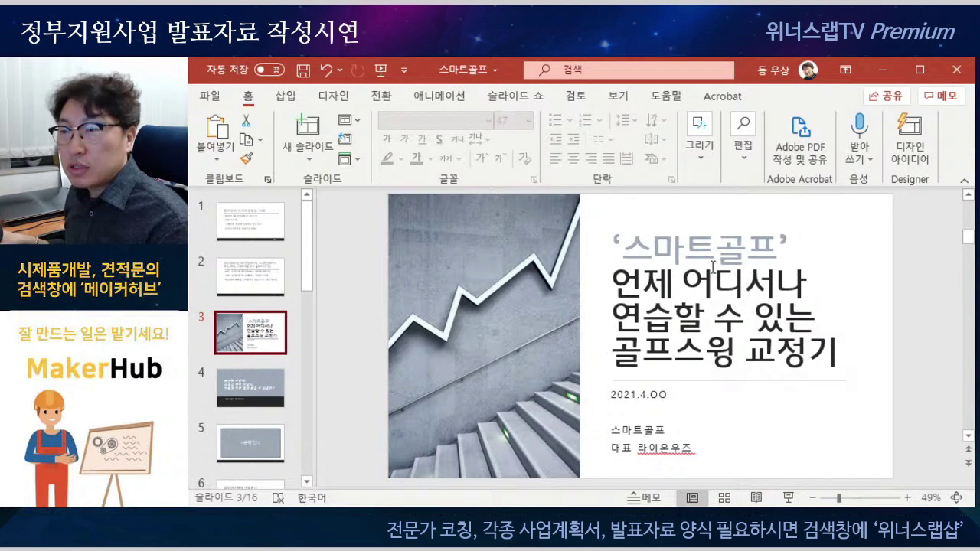Switch to the Transitions (전환) tab
The image size is (980, 551).
pyautogui.click(x=381, y=96)
